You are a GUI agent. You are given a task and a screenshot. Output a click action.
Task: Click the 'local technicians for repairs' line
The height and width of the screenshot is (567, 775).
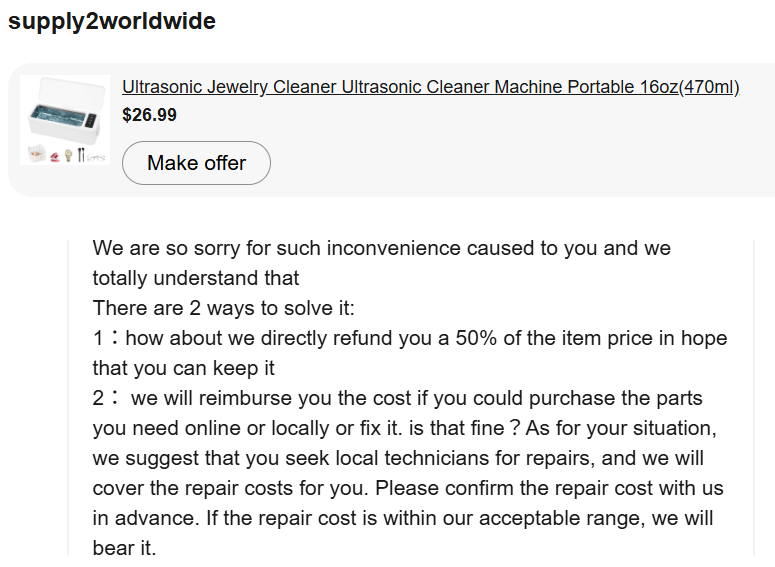point(398,458)
